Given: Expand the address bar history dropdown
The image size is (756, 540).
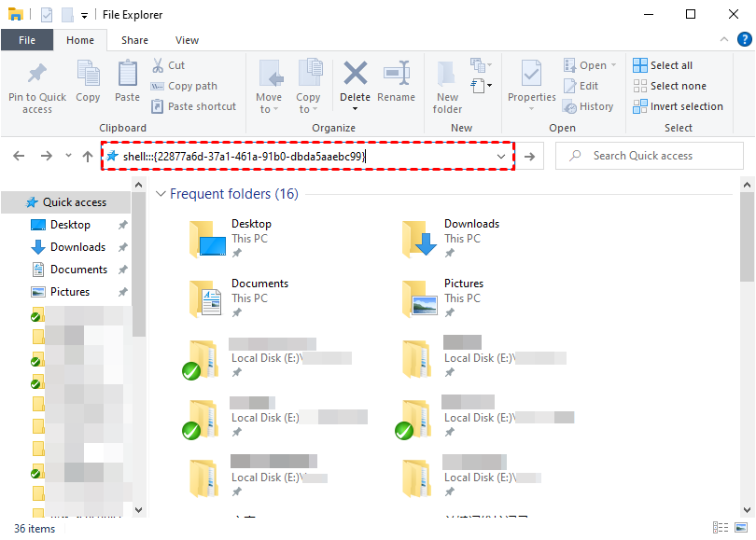Looking at the screenshot, I should 501,156.
